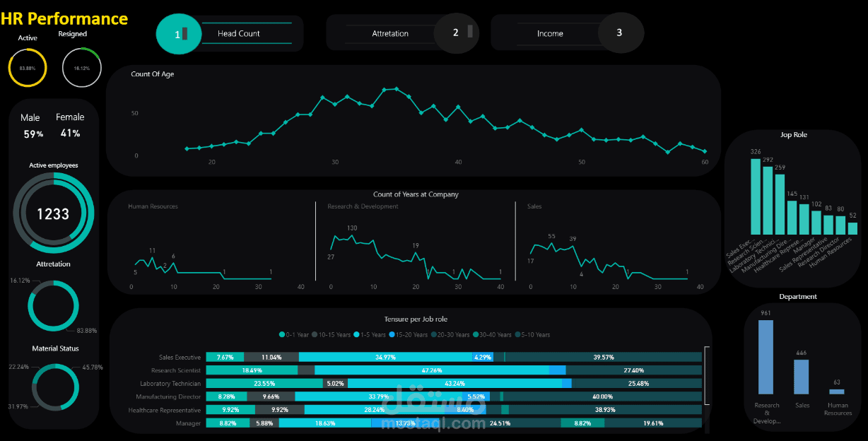The width and height of the screenshot is (868, 441).
Task: Switch to the Attretation page tab
Action: [x=390, y=33]
